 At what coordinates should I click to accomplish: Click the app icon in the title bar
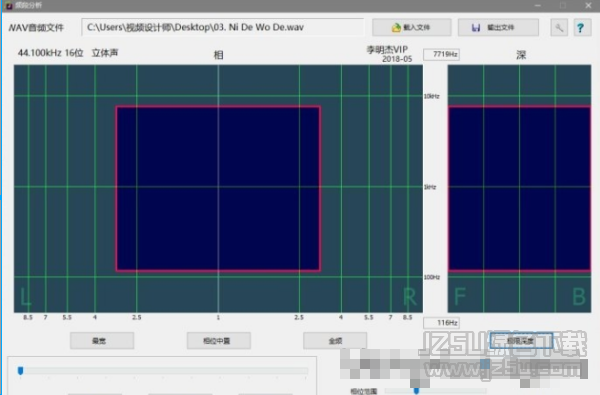tap(8, 5)
